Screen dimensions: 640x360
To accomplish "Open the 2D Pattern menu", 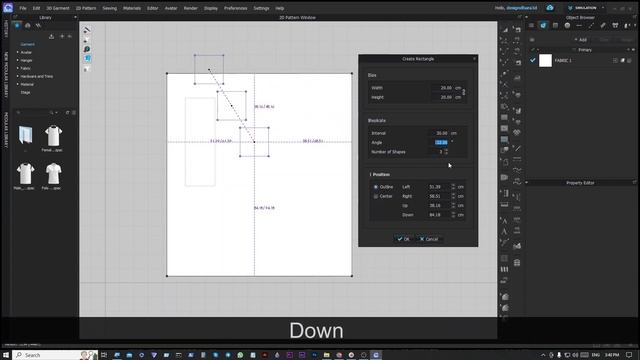I will [x=86, y=8].
